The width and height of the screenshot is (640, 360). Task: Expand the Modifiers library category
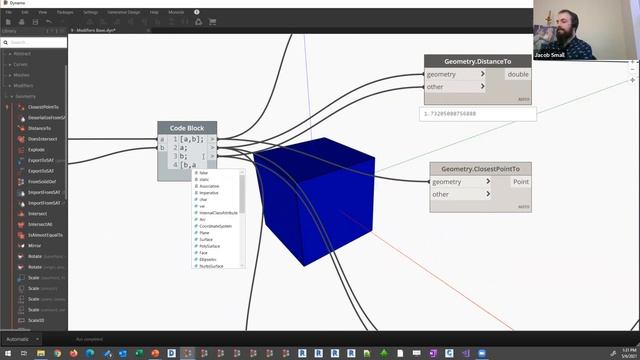[10, 86]
